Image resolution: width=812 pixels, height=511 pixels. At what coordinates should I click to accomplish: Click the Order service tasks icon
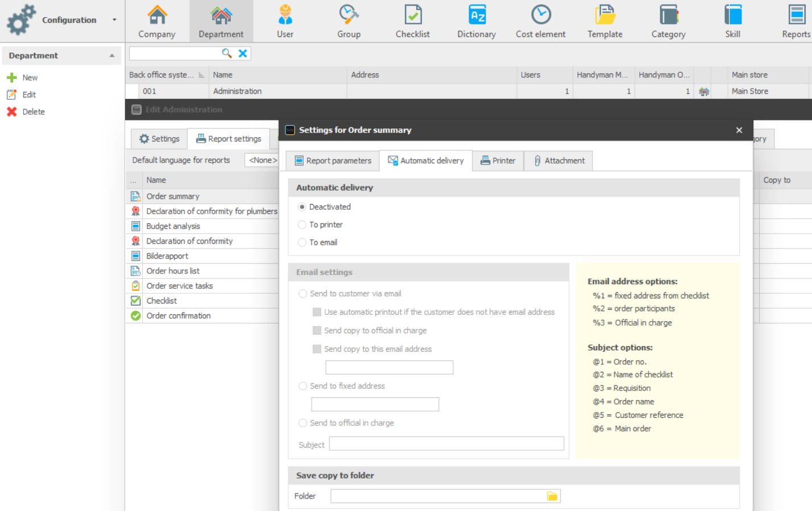135,285
